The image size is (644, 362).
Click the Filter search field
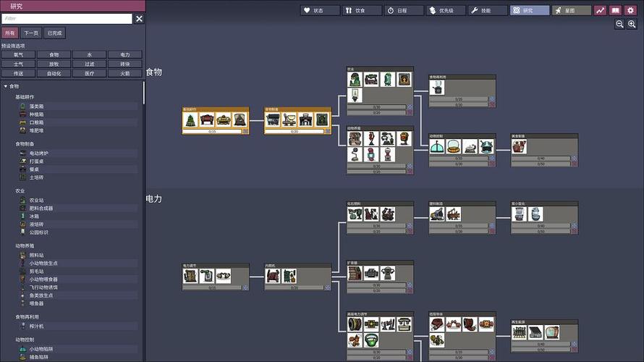(67, 18)
